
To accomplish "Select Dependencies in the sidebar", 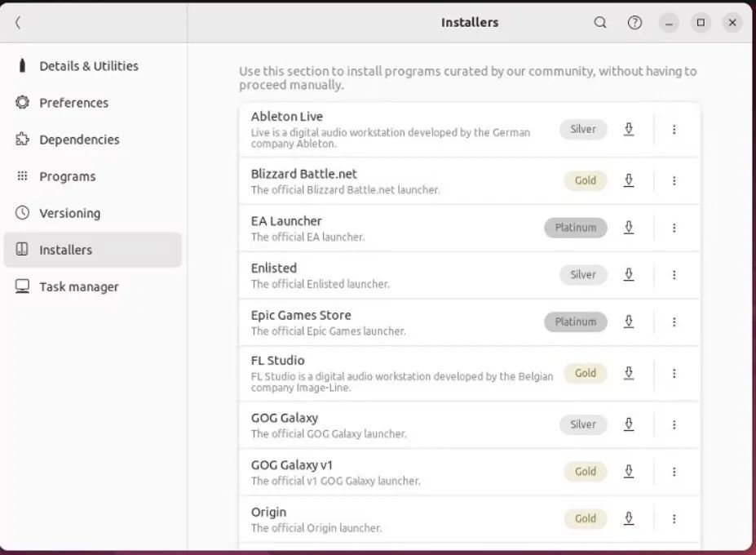I will (79, 140).
